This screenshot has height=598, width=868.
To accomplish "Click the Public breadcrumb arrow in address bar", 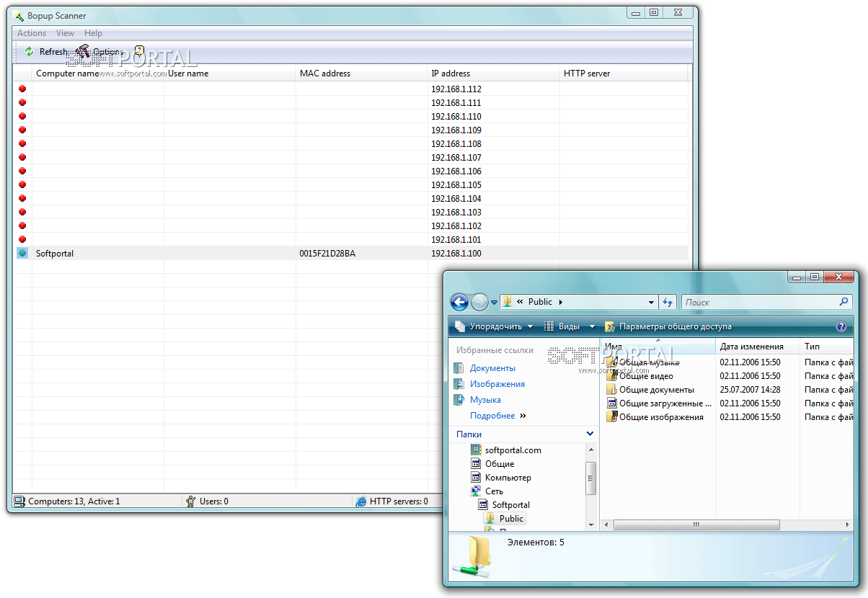I will [561, 302].
